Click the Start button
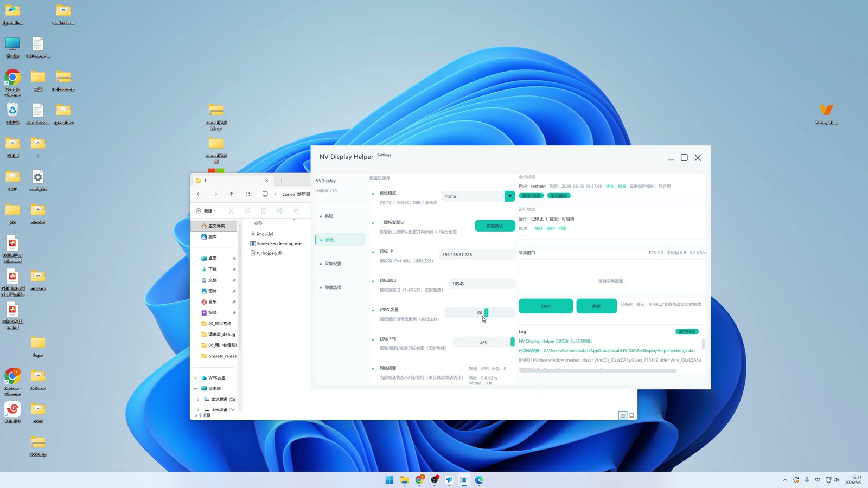 (546, 306)
